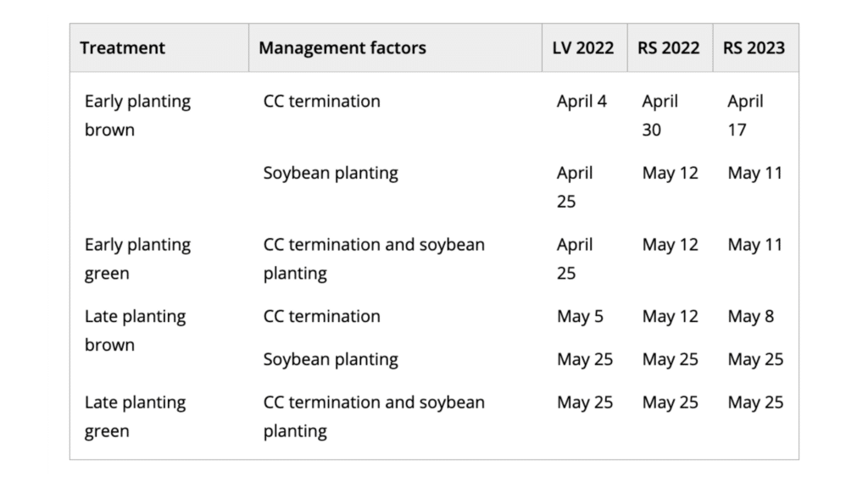The height and width of the screenshot is (488, 868).
Task: Click the RS 2023 column header
Action: click(754, 47)
